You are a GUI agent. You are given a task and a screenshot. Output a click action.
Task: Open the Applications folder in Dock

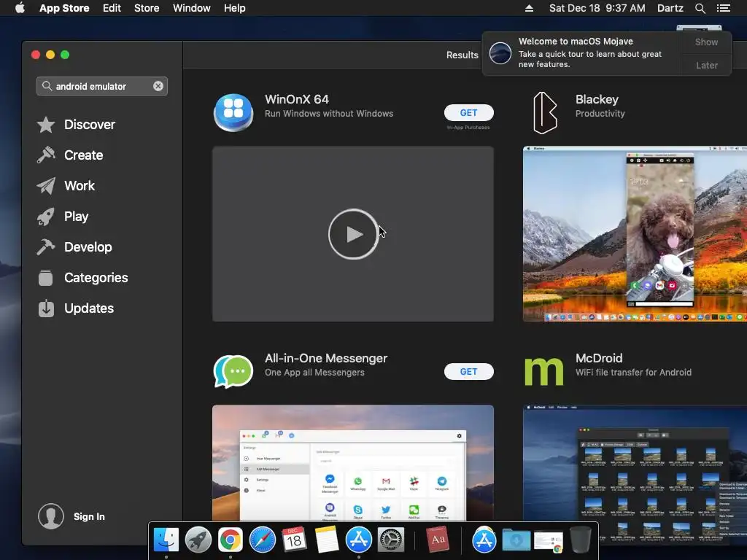[484, 540]
